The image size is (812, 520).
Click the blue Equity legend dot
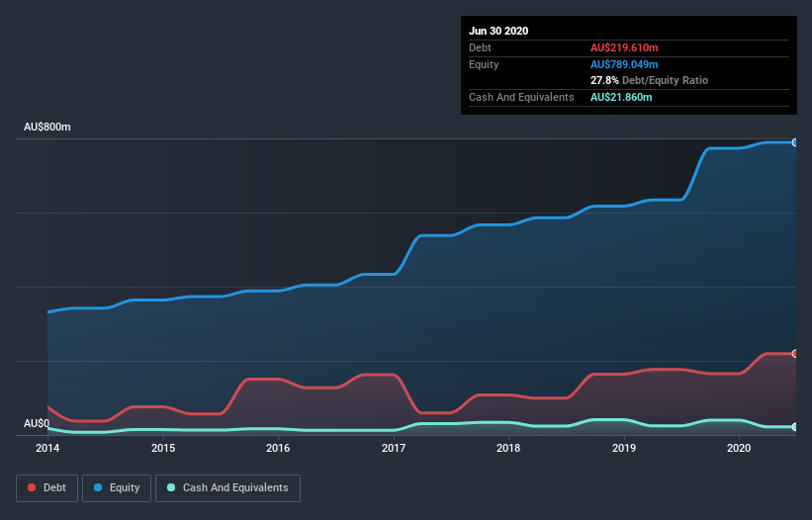(98, 487)
